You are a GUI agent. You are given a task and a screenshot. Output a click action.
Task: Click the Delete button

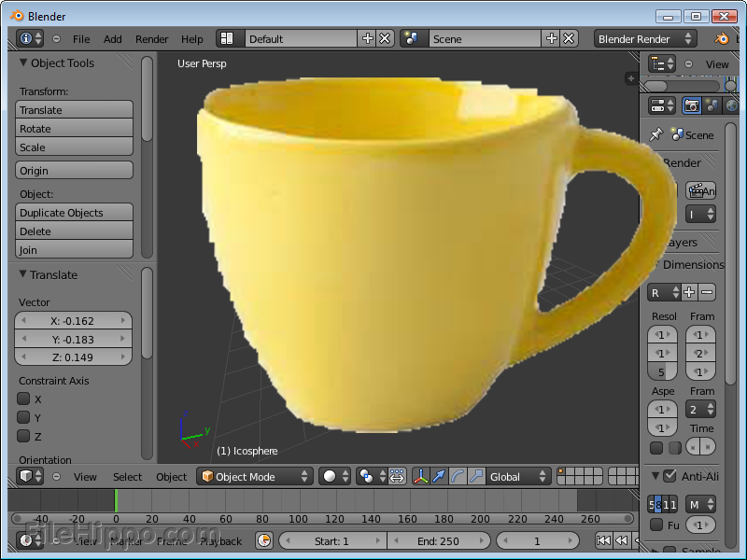(74, 231)
